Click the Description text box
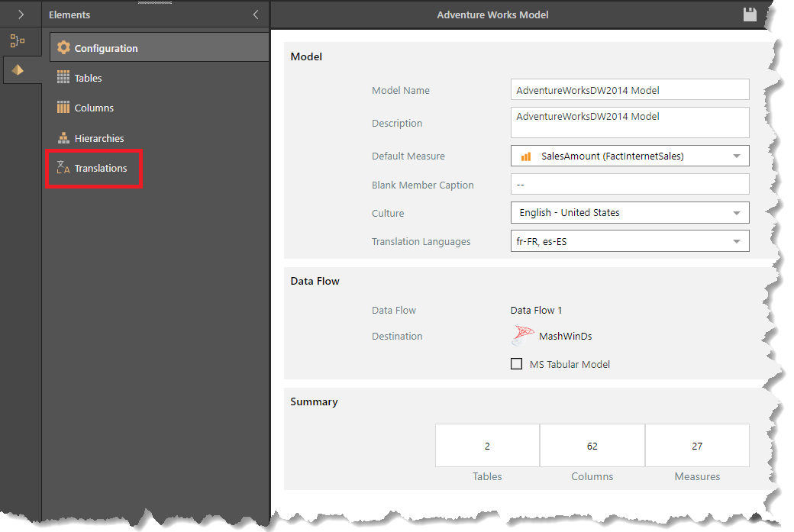 click(629, 122)
